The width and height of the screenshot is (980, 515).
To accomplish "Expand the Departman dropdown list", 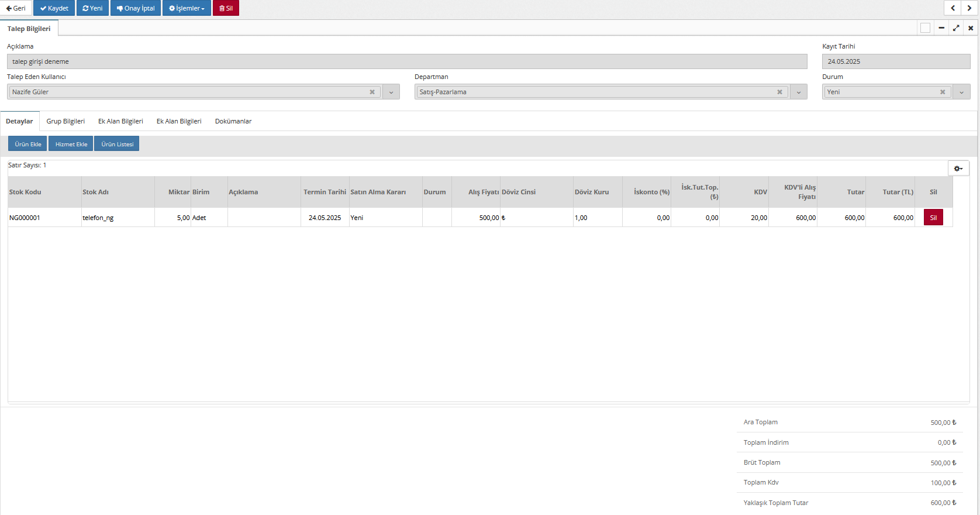I will tap(799, 92).
